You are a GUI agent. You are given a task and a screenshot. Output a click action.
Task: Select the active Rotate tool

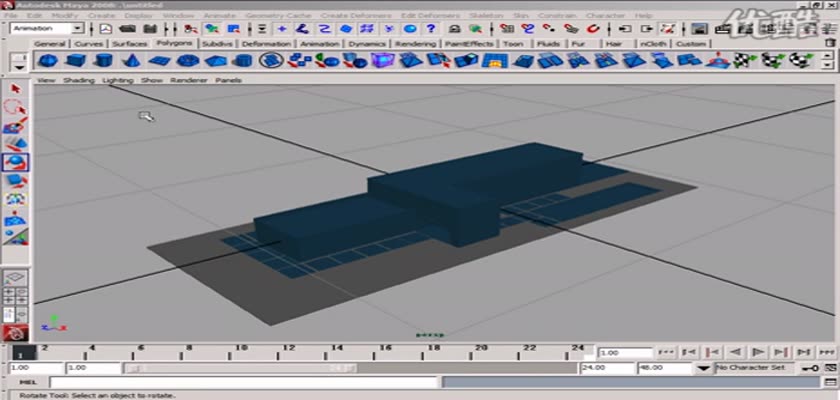click(16, 162)
